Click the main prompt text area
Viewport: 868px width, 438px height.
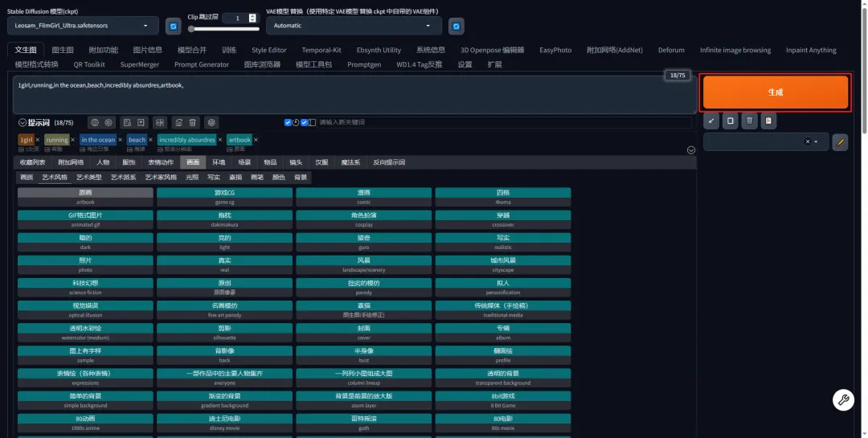pyautogui.click(x=355, y=95)
